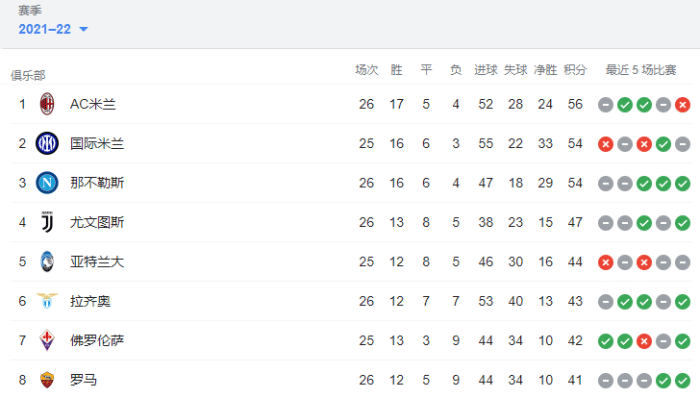This screenshot has height=398, width=700.
Task: Open the 国际米兰 team name link
Action: pyautogui.click(x=97, y=144)
